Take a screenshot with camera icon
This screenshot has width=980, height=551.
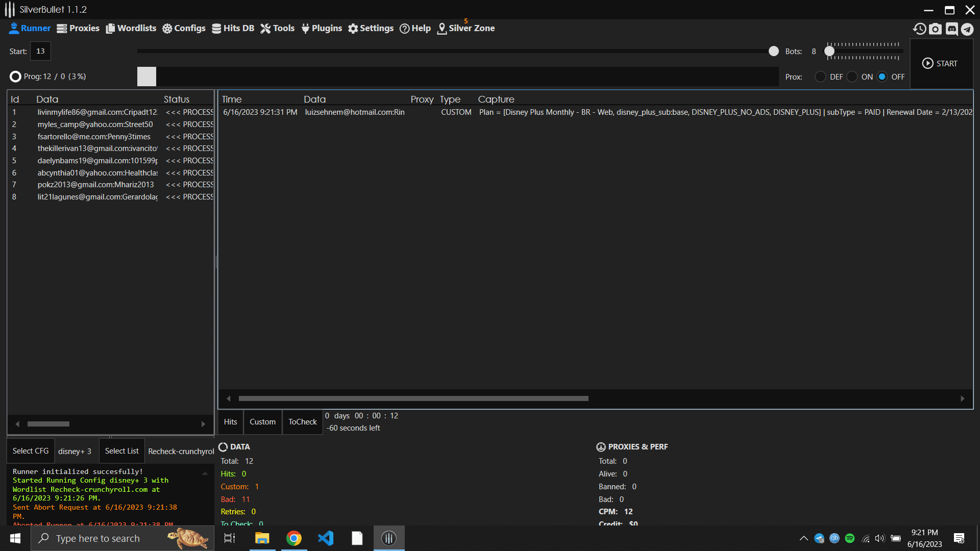tap(935, 29)
